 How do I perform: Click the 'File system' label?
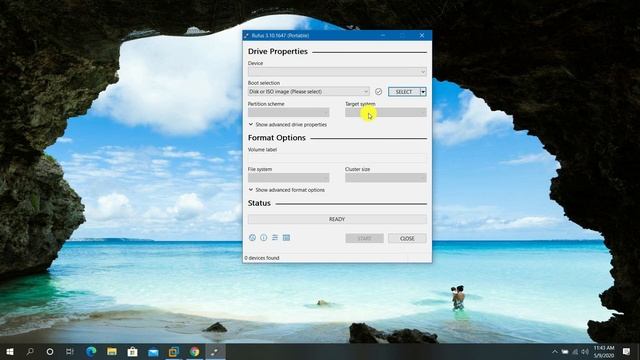point(260,169)
